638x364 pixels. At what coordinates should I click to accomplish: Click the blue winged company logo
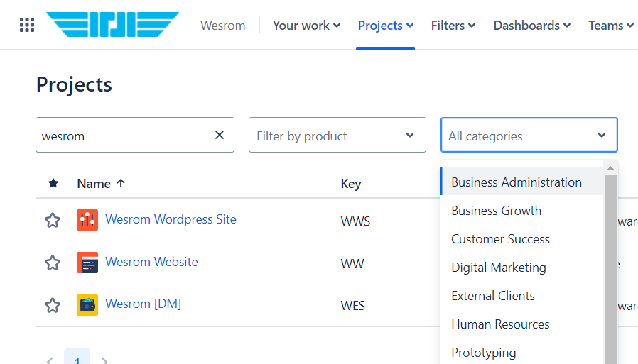click(112, 24)
